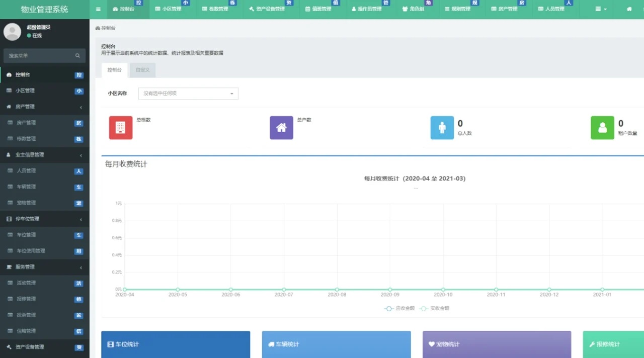Screen dimensions: 644x358
Task: Click the purple 总户数 house icon
Action: [281, 128]
